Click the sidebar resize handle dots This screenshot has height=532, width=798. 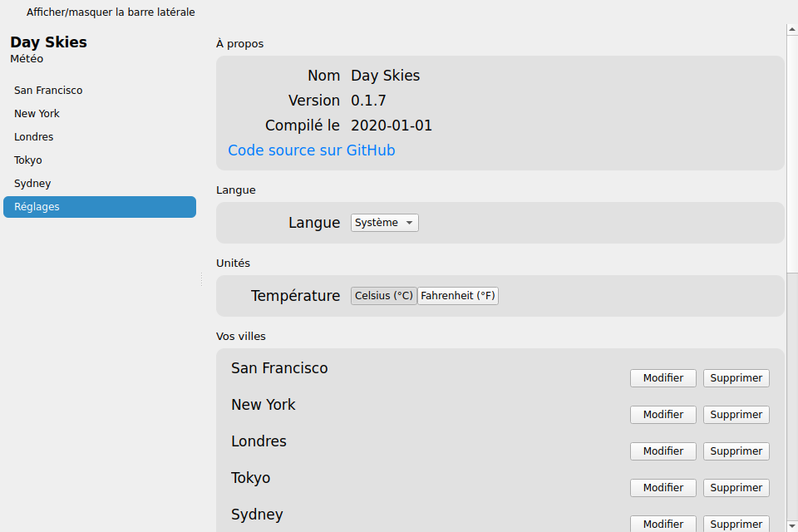coord(201,279)
